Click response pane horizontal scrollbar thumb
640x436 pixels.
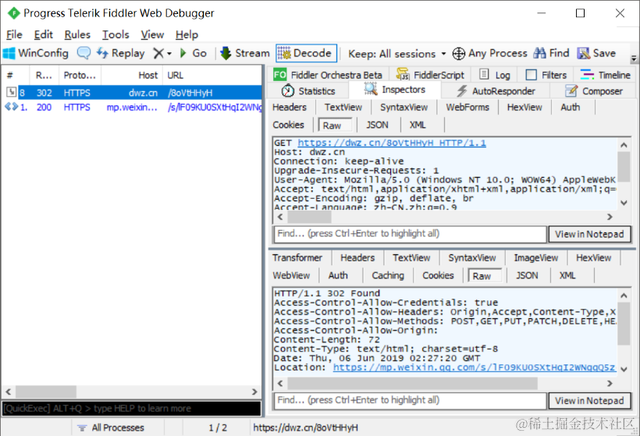[413, 383]
